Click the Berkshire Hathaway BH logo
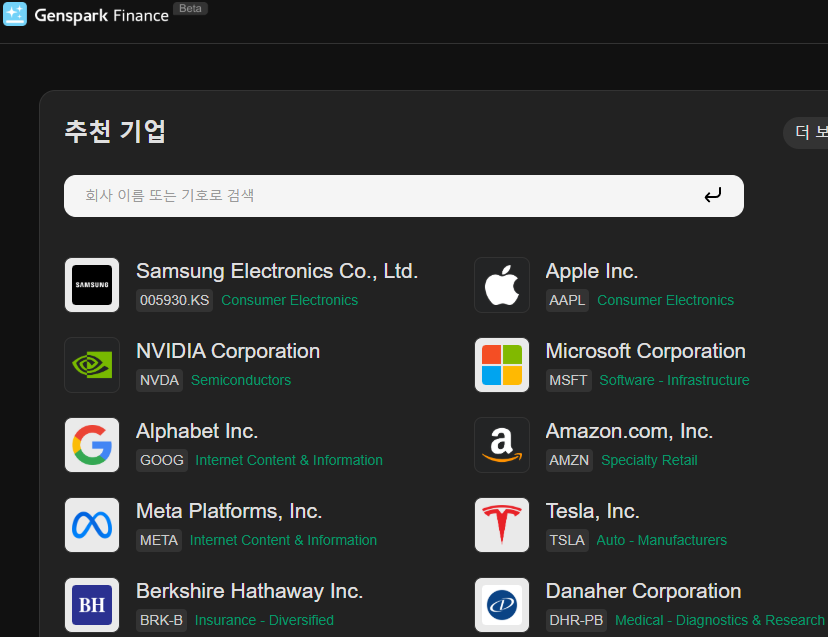The width and height of the screenshot is (828, 637). click(92, 605)
